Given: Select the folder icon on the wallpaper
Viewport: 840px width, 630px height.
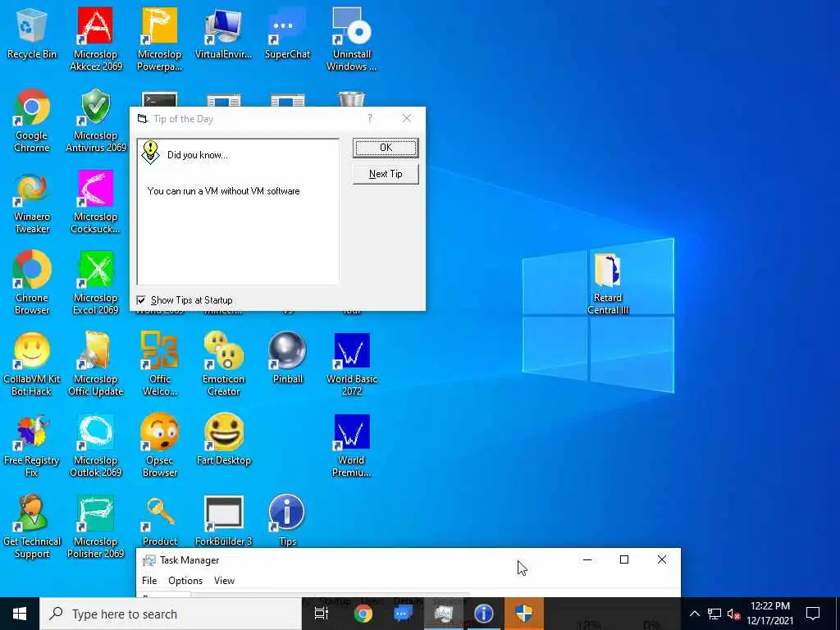Looking at the screenshot, I should [608, 269].
